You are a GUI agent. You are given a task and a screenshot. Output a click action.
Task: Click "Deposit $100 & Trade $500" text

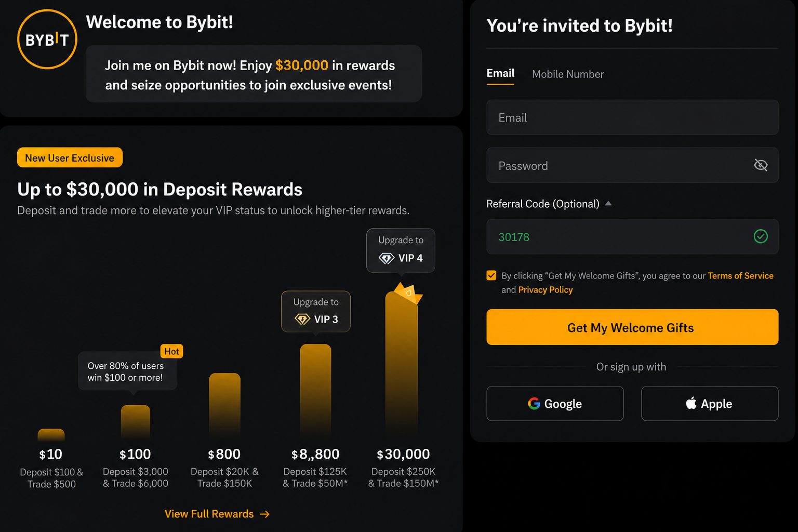[x=51, y=478]
